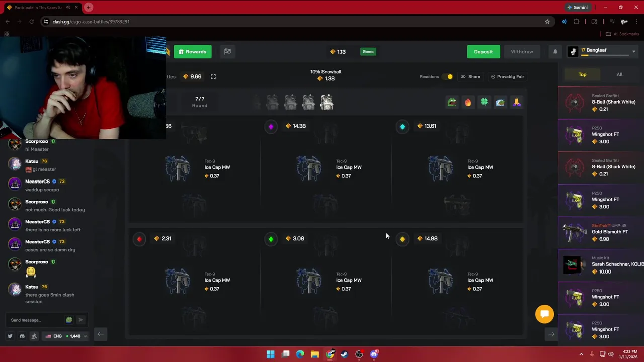Click the green Deposit button

[483, 52]
